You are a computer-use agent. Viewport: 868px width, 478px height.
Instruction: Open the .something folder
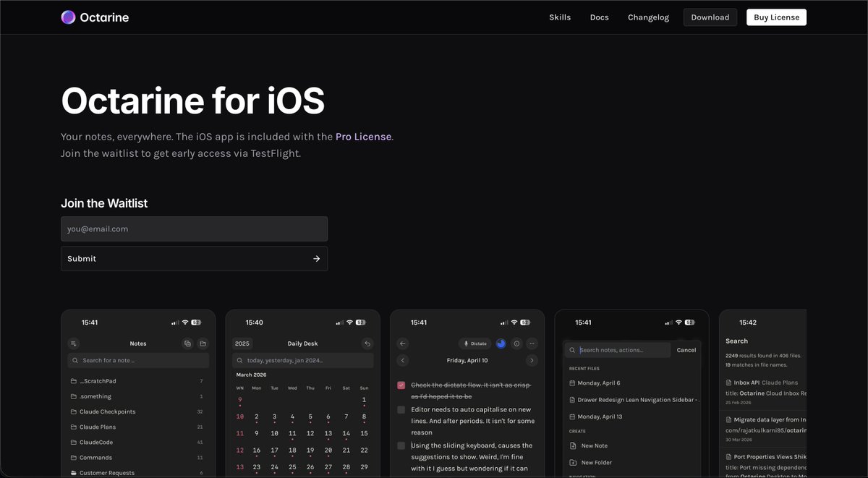click(138, 396)
